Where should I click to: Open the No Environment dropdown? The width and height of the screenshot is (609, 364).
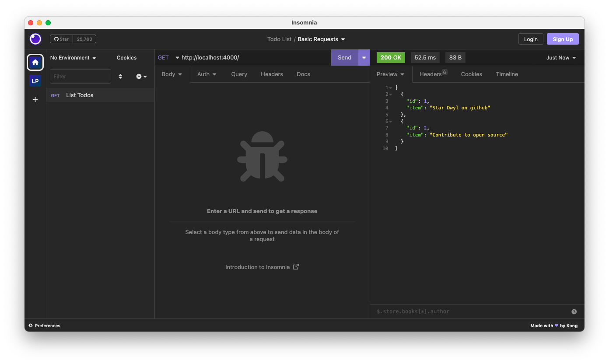pyautogui.click(x=73, y=58)
